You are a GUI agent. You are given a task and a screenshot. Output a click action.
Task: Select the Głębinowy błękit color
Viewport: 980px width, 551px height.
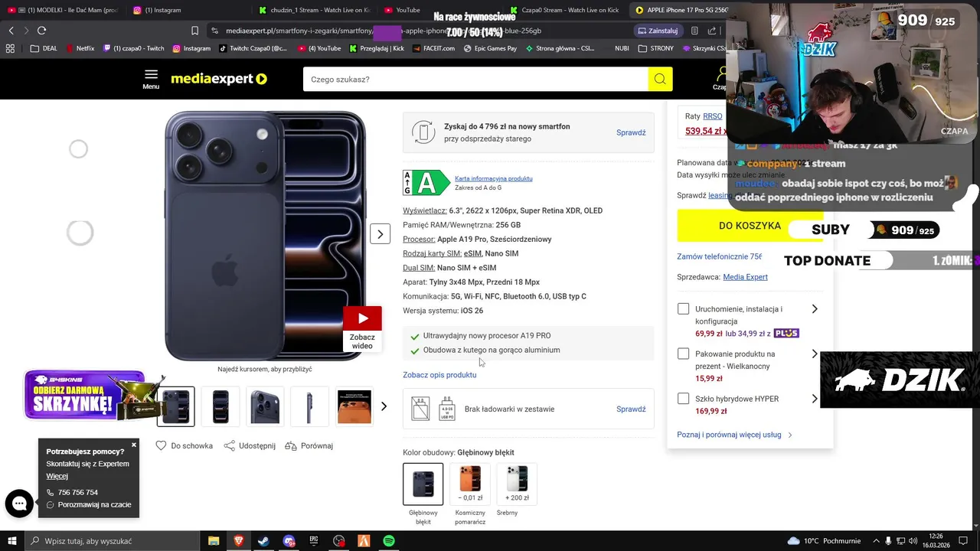tap(423, 484)
